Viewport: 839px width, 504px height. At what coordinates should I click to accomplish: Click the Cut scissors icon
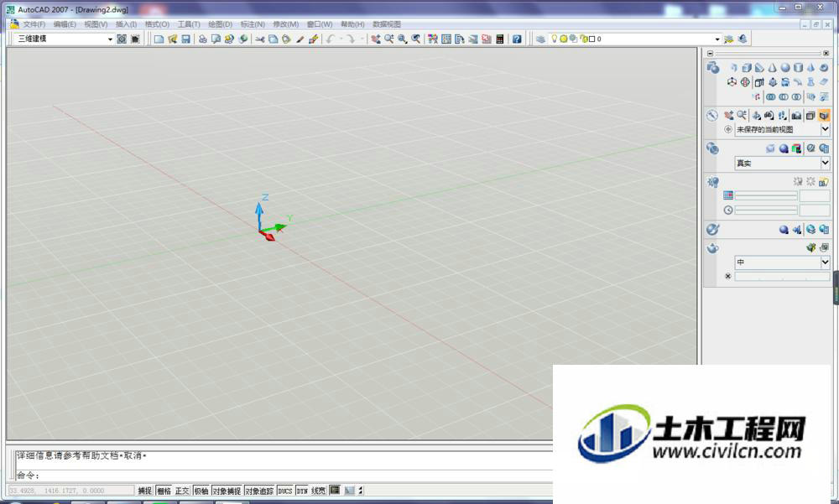point(259,39)
